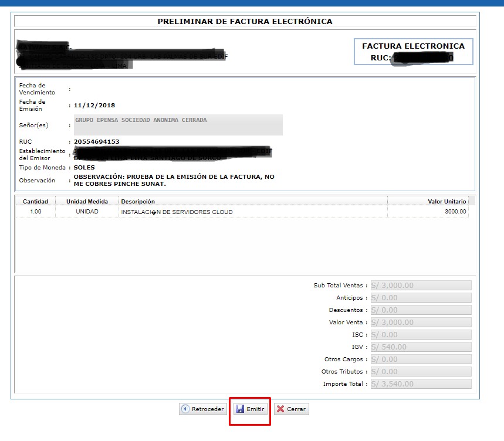The width and height of the screenshot is (504, 441).
Task: Click the IGV field showing S/ 540.00
Action: (421, 347)
